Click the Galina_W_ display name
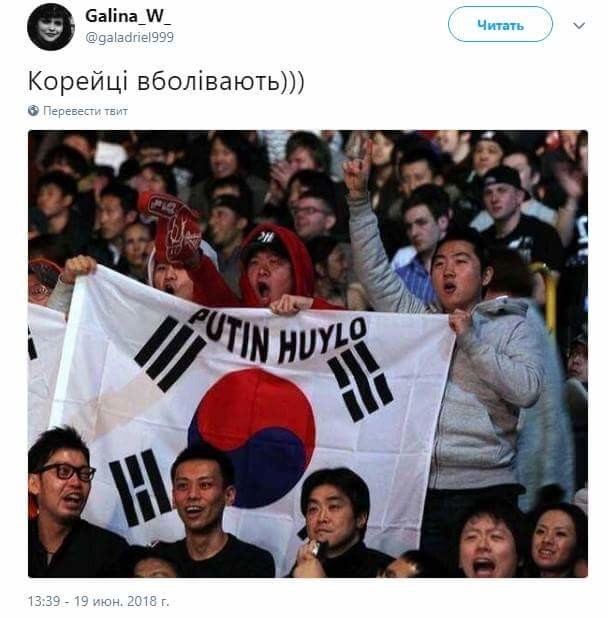This screenshot has height=618, width=608. coord(128,17)
